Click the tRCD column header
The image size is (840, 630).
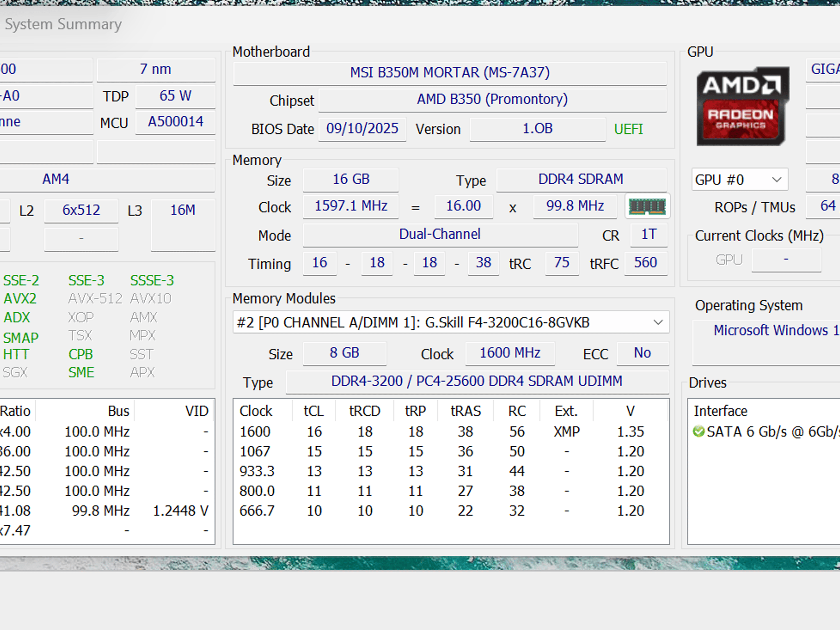tap(365, 411)
